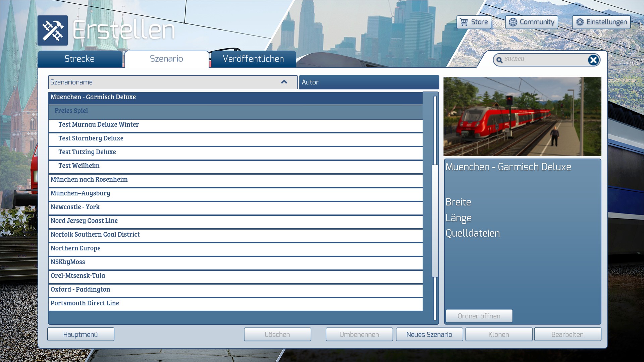Switch to the Strecke tab
This screenshot has width=644, height=362.
(x=79, y=59)
